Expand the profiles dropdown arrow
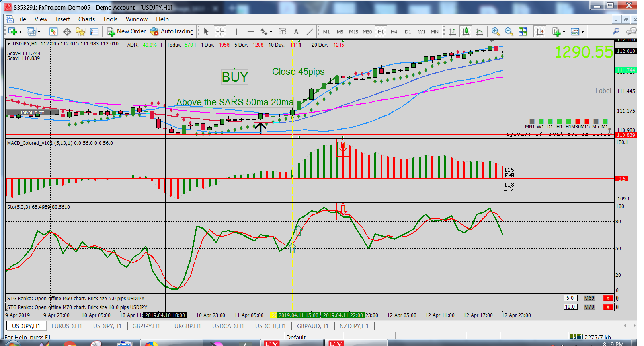The width and height of the screenshot is (644, 346). [39, 32]
